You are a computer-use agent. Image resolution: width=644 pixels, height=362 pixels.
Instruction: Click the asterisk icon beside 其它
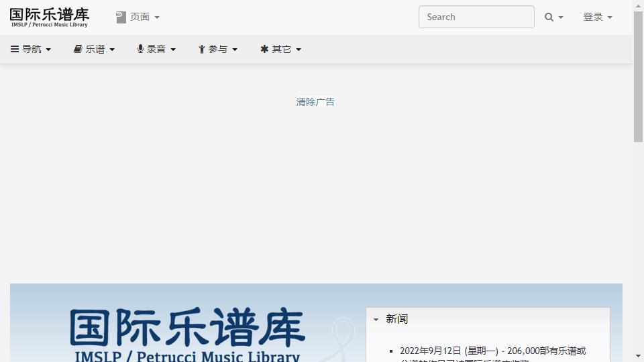pyautogui.click(x=264, y=49)
